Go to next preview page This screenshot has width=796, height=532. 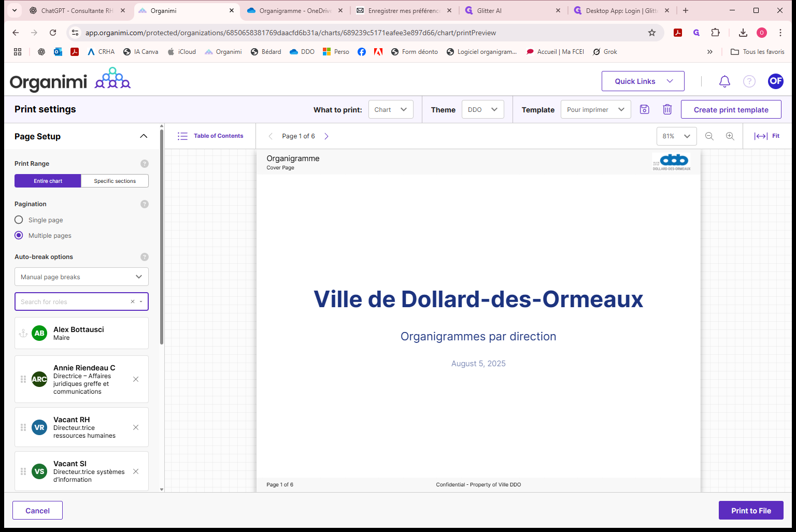326,136
